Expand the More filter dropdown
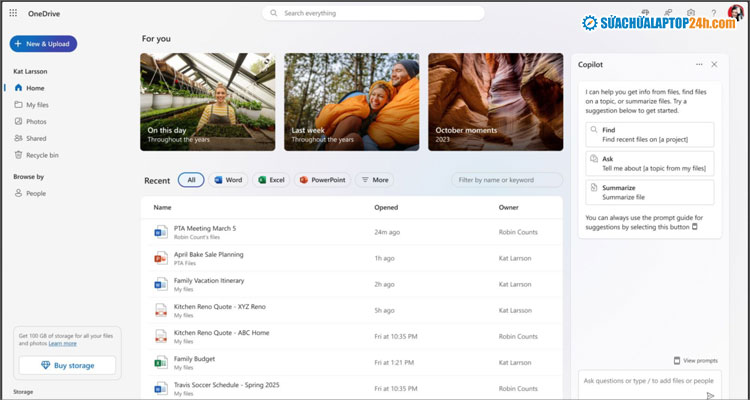 [375, 180]
